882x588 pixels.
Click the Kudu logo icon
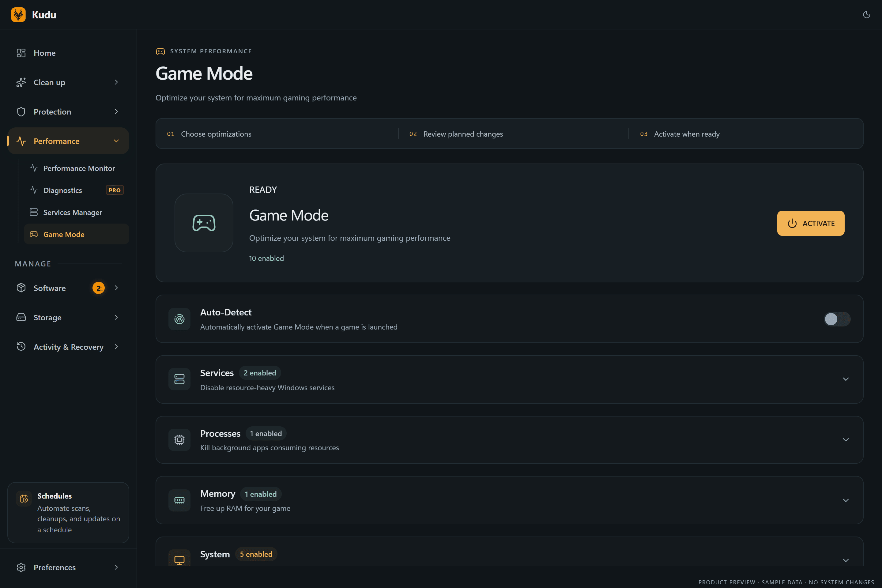(x=18, y=15)
